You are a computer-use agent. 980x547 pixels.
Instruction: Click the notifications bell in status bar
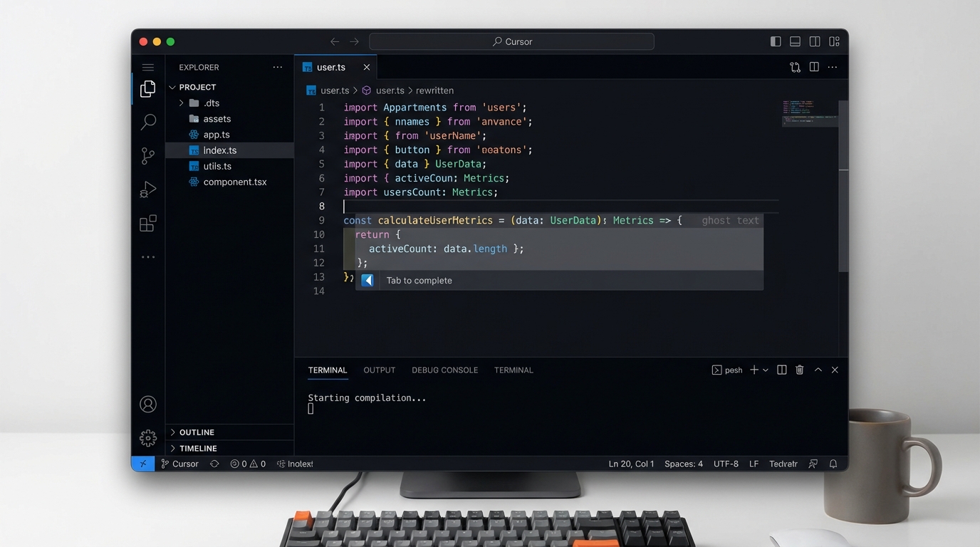(833, 464)
